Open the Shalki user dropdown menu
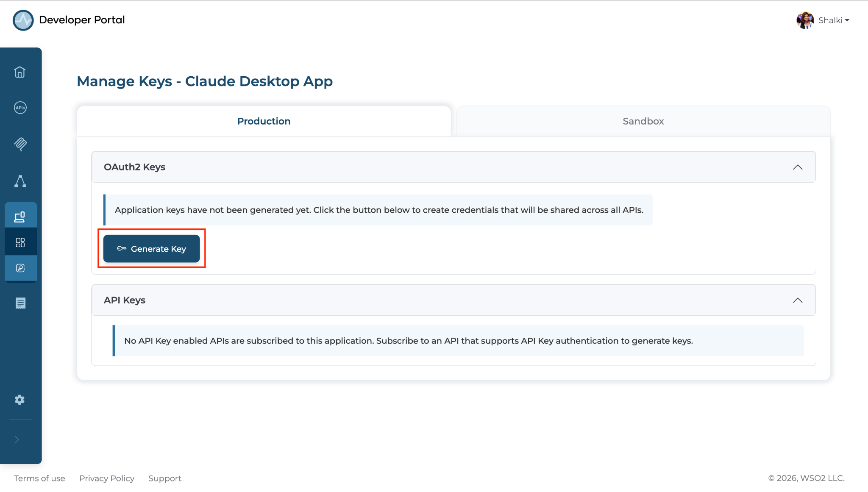Screen dimensions: 868x492 (834, 20)
